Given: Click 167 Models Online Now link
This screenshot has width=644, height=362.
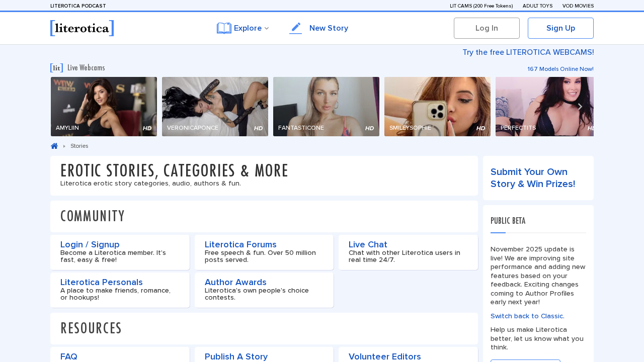Looking at the screenshot, I should point(560,69).
